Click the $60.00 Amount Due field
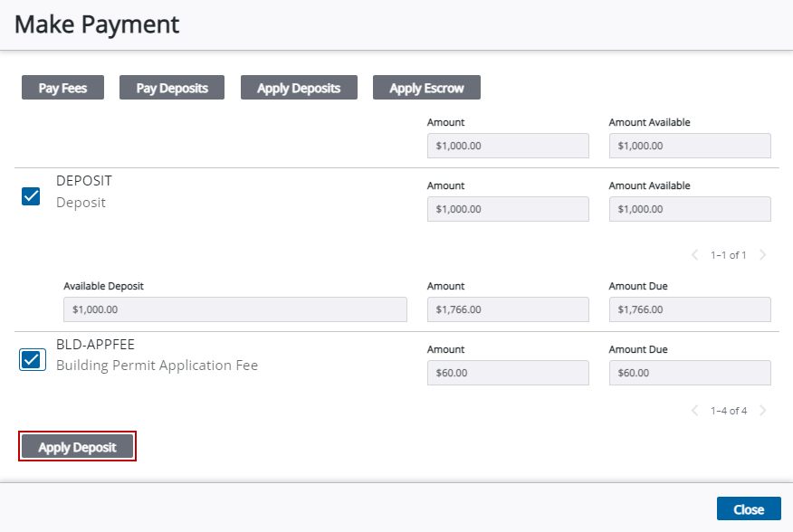This screenshot has width=793, height=532. (x=689, y=373)
